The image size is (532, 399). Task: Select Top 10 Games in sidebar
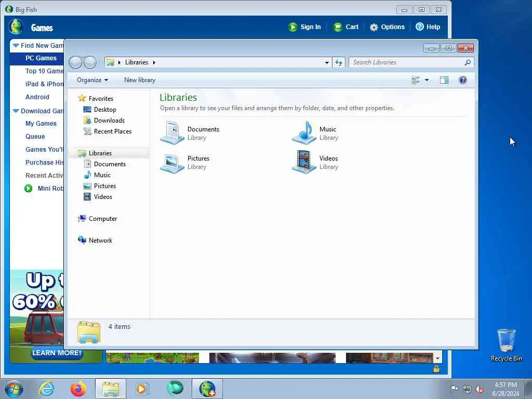[44, 71]
